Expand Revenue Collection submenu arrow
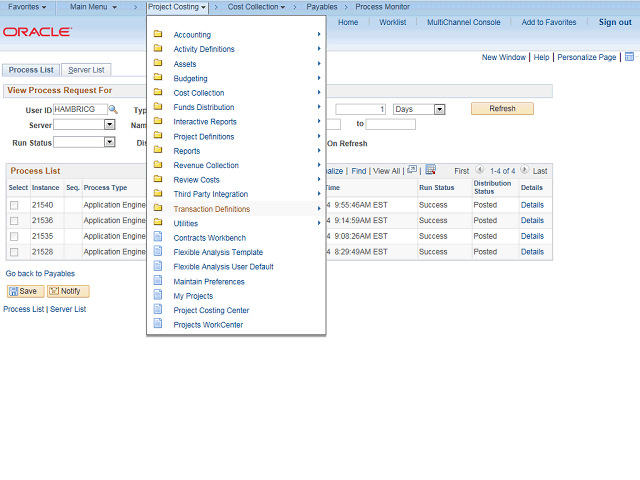Screen dimensions: 640x480 click(x=319, y=164)
